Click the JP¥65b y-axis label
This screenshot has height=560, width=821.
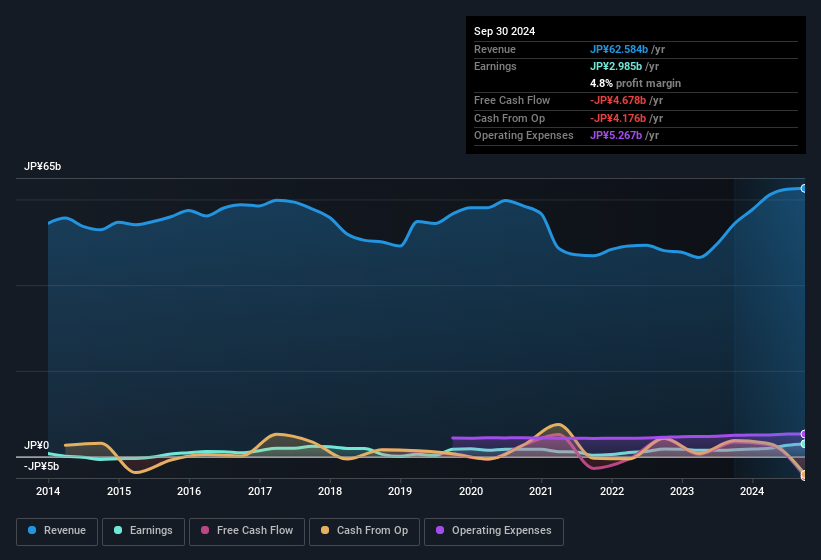coord(42,166)
